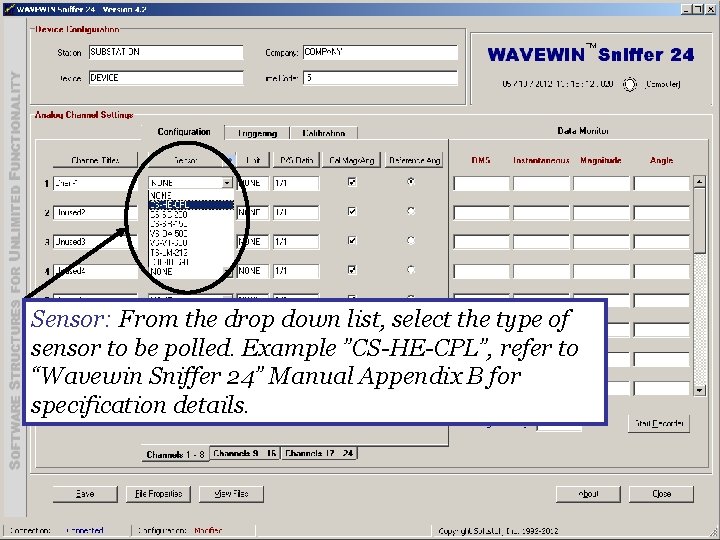Image resolution: width=720 pixels, height=540 pixels.
Task: Click the Angle field in the first data row
Action: point(662,183)
